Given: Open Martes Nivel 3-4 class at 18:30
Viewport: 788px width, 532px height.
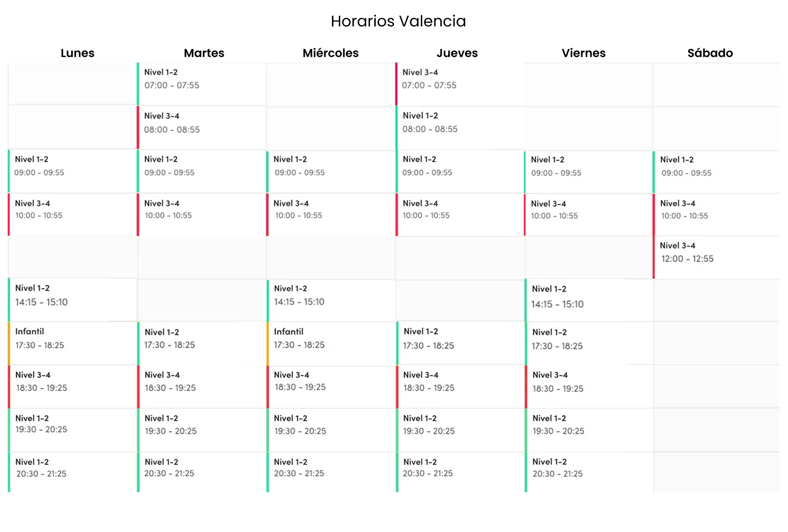Looking at the screenshot, I should [x=202, y=386].
